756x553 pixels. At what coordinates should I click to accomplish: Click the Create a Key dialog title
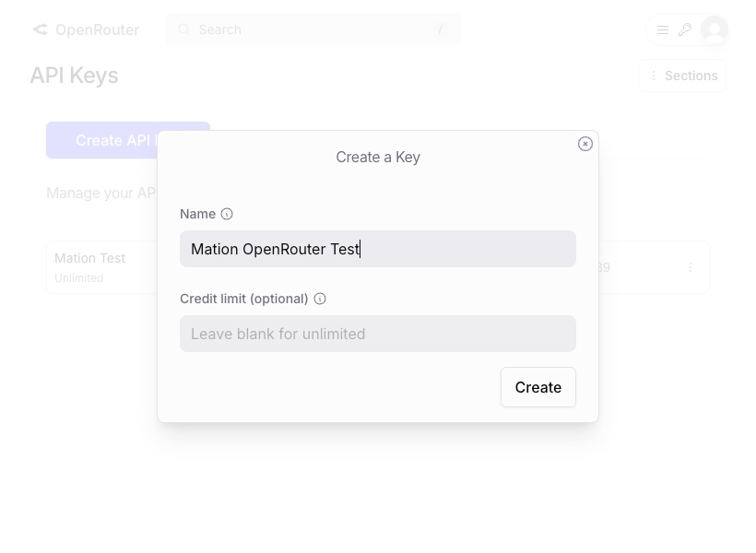pos(378,158)
